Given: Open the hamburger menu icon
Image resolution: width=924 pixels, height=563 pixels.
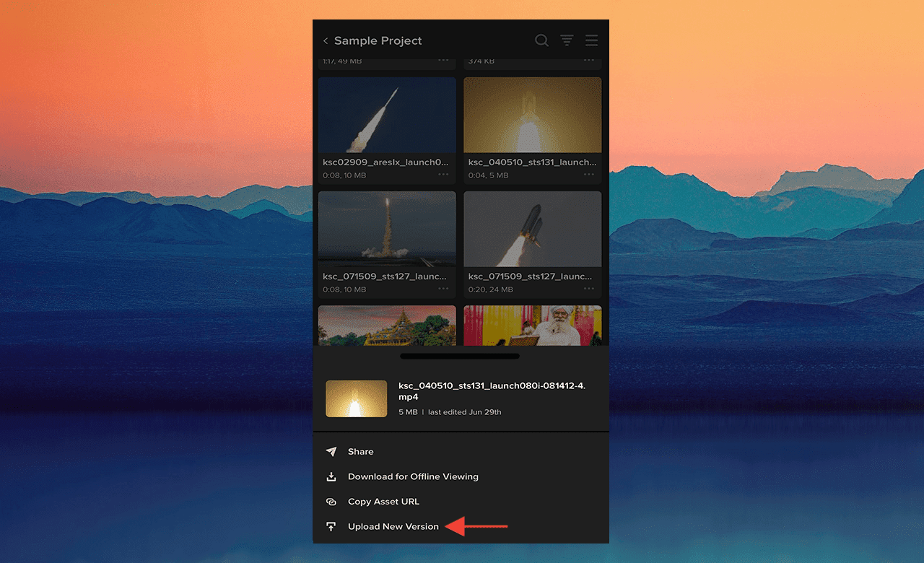Looking at the screenshot, I should pos(592,40).
